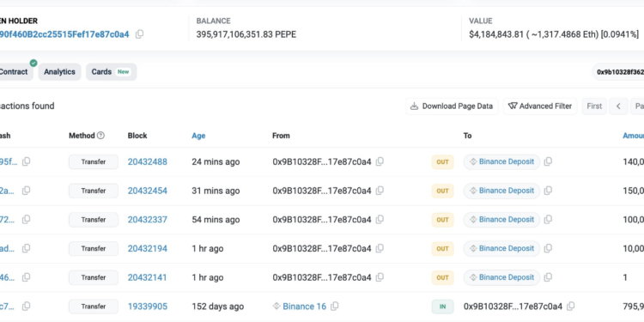Click the 152 days ago age cell
Viewport: 644px width, 322px height.
218,307
